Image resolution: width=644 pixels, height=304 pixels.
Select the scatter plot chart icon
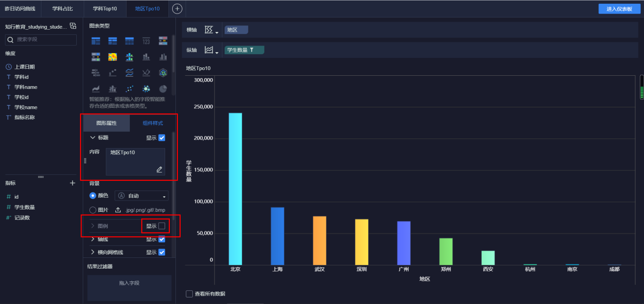coord(129,88)
